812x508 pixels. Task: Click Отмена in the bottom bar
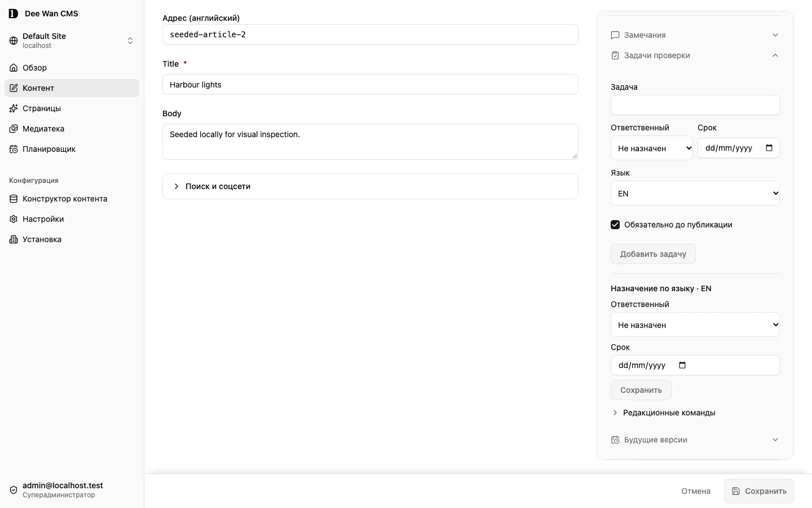(696, 491)
